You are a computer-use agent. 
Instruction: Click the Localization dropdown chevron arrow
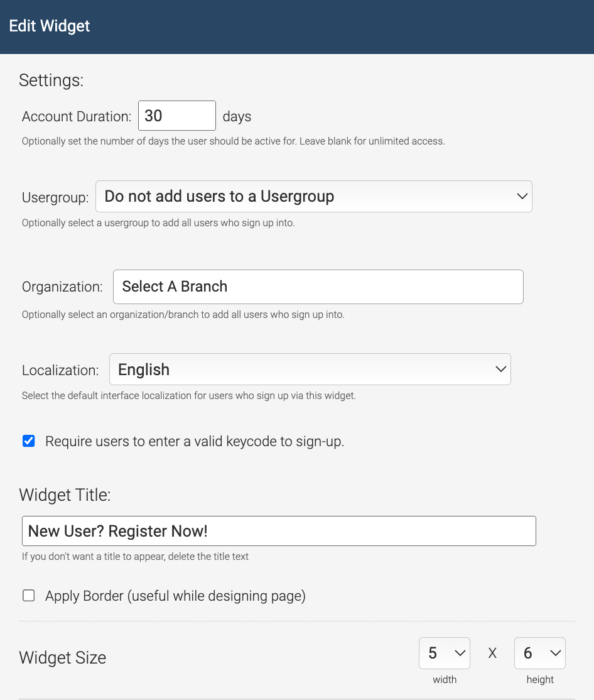501,369
